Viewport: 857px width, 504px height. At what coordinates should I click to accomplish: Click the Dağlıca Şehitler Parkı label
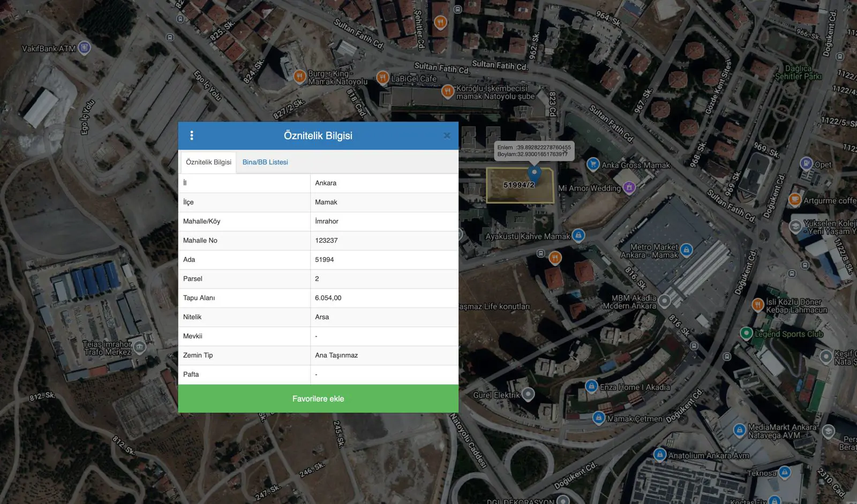pos(798,72)
